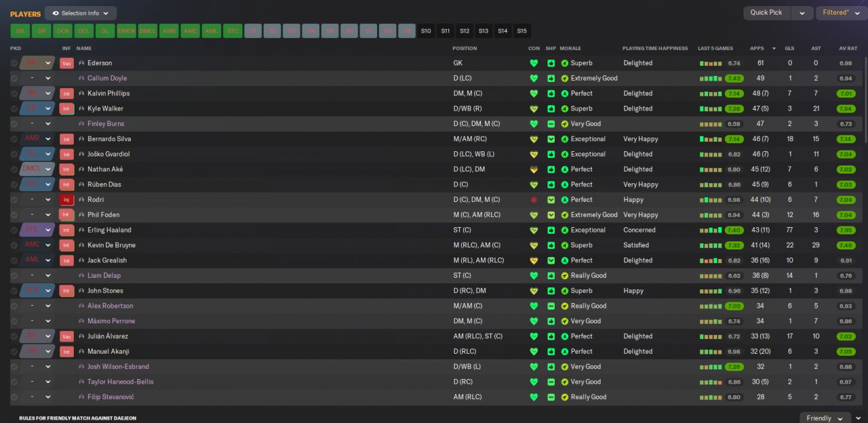Sort by PLAYING TIME HAPPINESS column header
This screenshot has width=868, height=423.
[x=655, y=48]
